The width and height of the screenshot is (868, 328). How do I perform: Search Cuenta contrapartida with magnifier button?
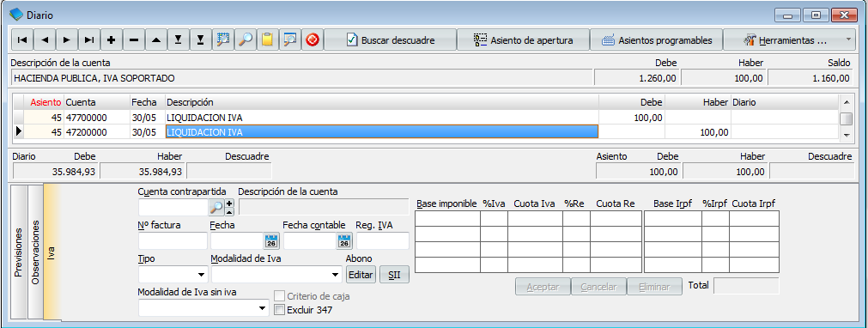click(217, 208)
